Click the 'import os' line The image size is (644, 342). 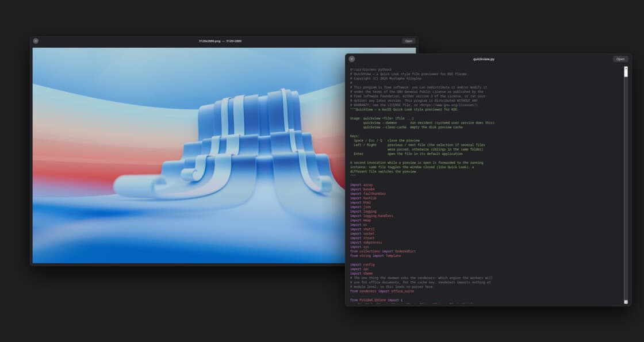[359, 225]
